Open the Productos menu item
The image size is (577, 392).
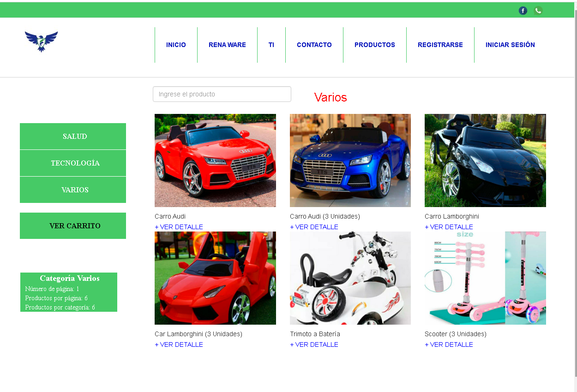(x=374, y=45)
